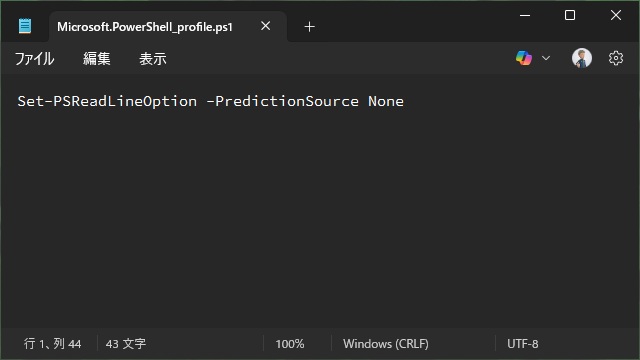The image size is (640, 360).
Task: Place cursor after None in the text
Action: pyautogui.click(x=404, y=101)
